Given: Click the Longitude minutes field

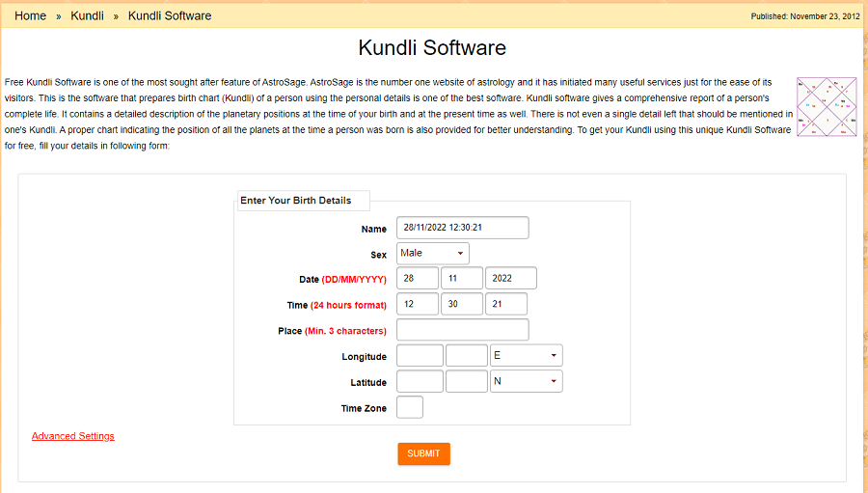Looking at the screenshot, I should pyautogui.click(x=466, y=356).
